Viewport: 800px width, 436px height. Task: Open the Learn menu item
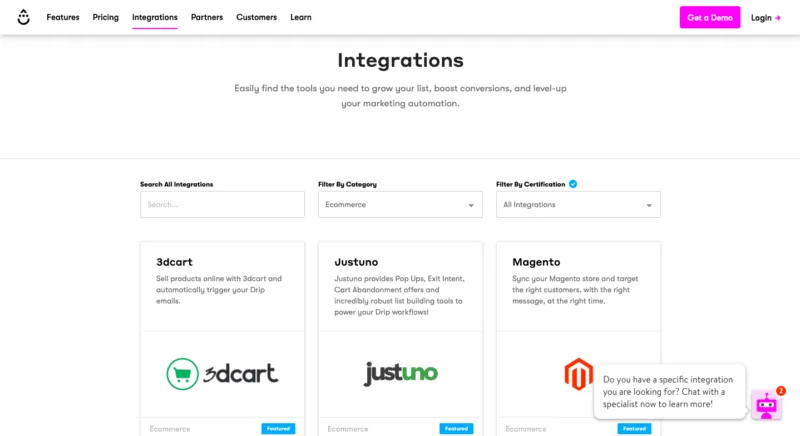[x=301, y=17]
